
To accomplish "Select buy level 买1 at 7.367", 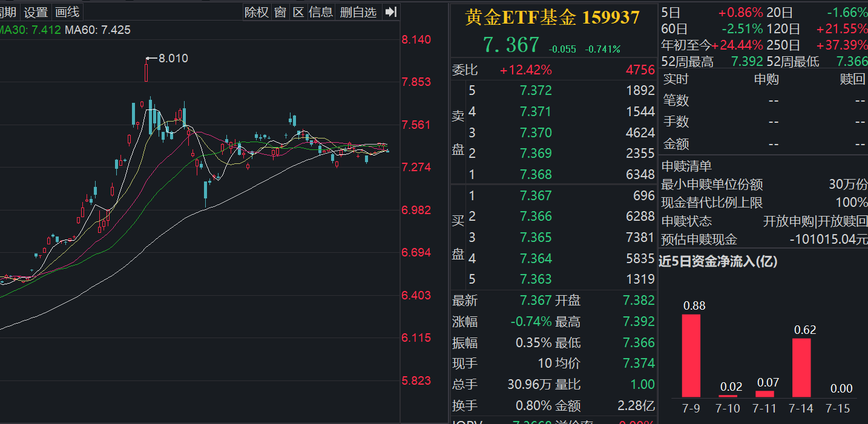I will 535,195.
